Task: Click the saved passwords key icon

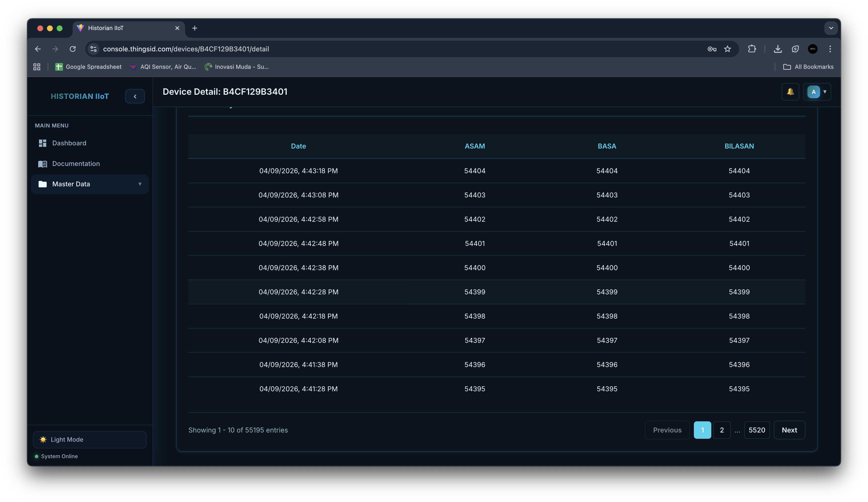Action: [x=712, y=49]
